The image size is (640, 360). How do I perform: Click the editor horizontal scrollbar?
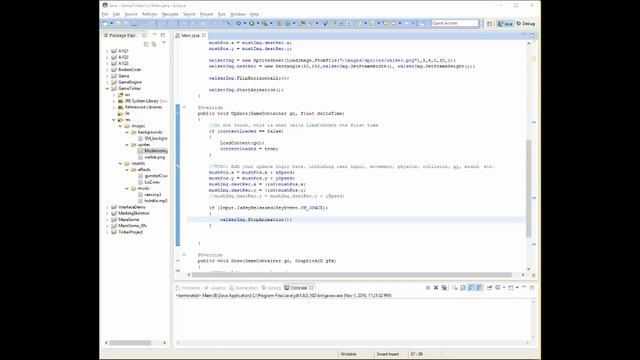352,275
